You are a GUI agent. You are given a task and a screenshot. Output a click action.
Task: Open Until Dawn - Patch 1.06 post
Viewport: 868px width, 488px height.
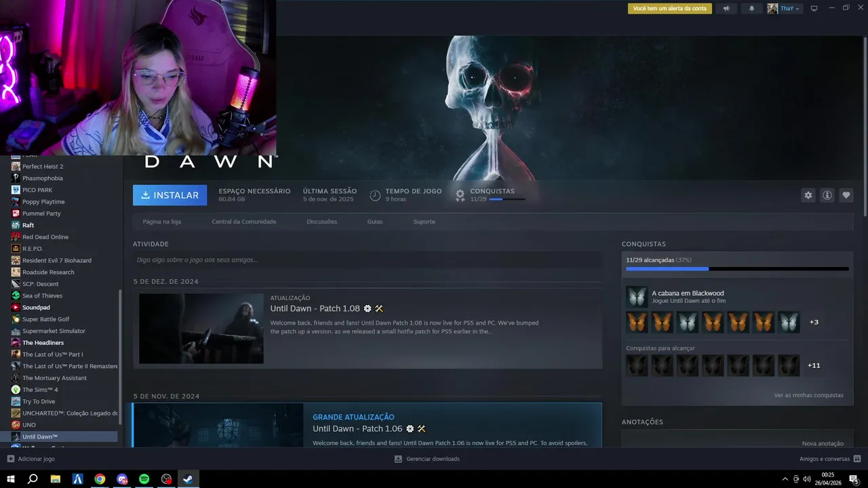pos(357,429)
